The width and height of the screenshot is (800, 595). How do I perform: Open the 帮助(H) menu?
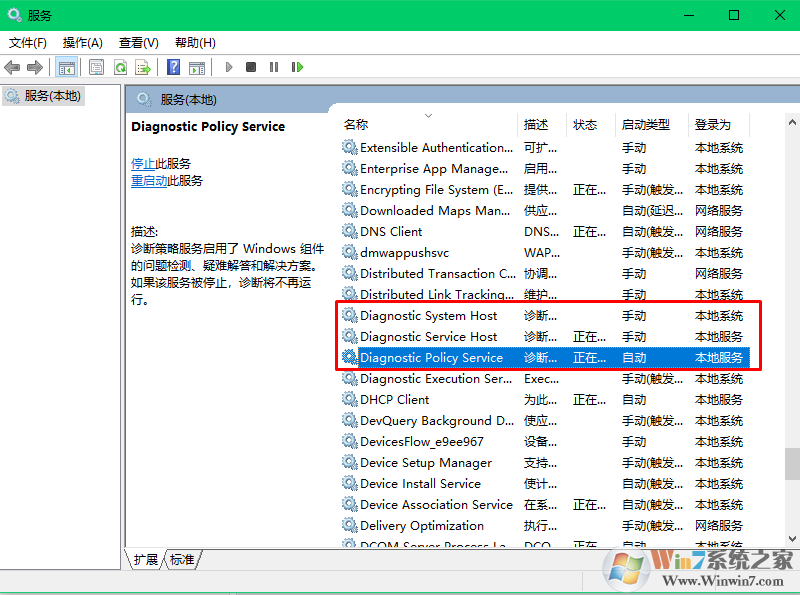(195, 43)
